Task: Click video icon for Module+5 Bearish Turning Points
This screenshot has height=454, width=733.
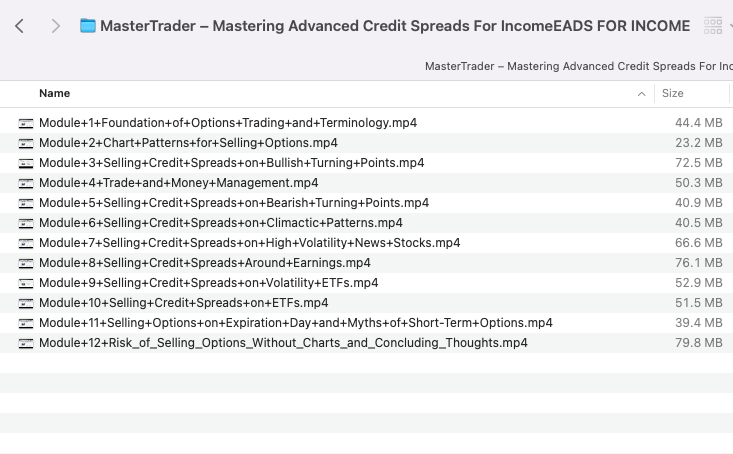Action: click(26, 203)
